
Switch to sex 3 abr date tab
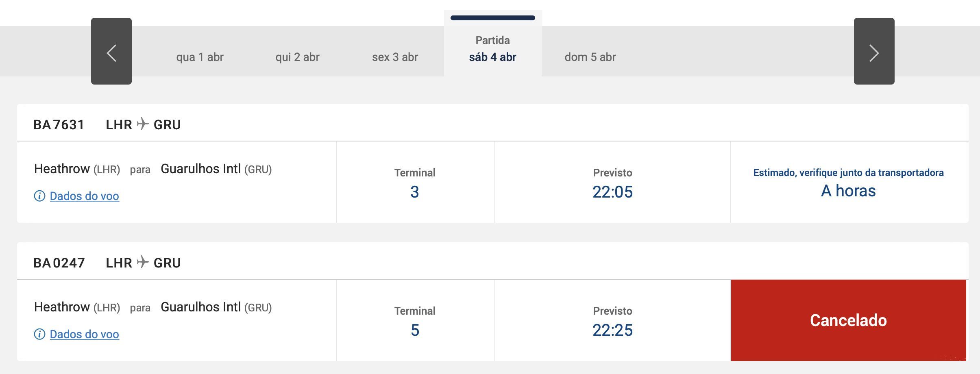tap(395, 57)
